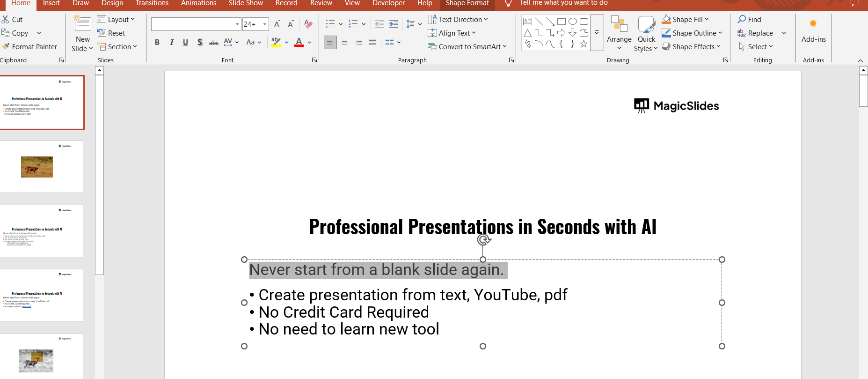Click the Arrange icon
Screen dimensions: 868x379
tap(619, 24)
